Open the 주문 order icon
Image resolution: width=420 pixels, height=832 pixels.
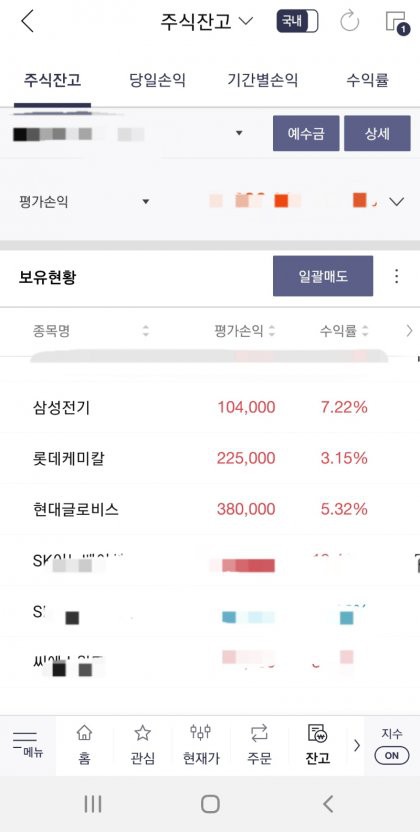click(x=259, y=745)
